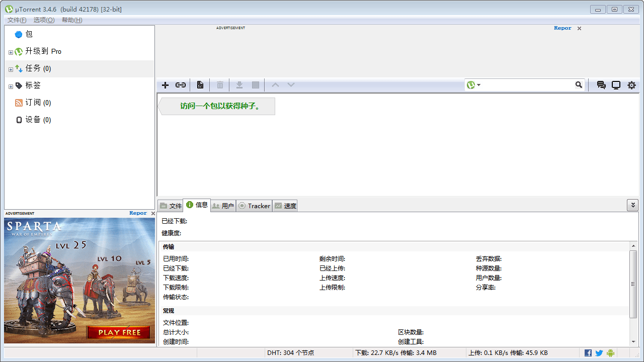Click the 访问一个包以获得种子 banner
This screenshot has height=362, width=644.
click(217, 106)
